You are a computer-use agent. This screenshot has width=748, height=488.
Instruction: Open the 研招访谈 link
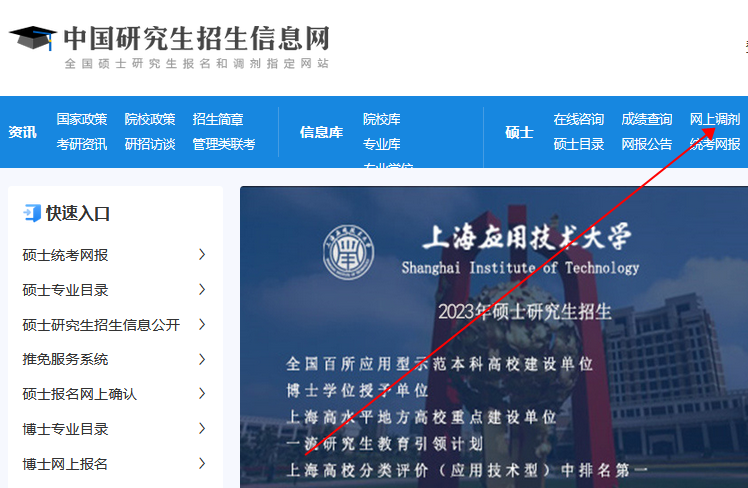150,144
